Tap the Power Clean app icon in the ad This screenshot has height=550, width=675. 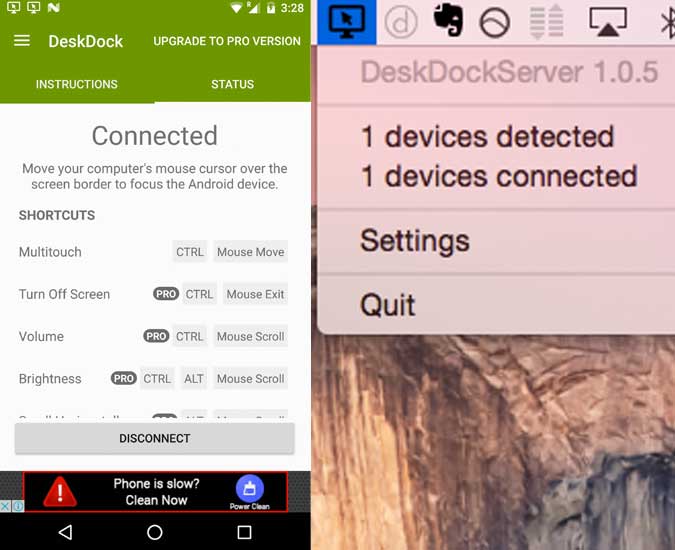pos(250,488)
